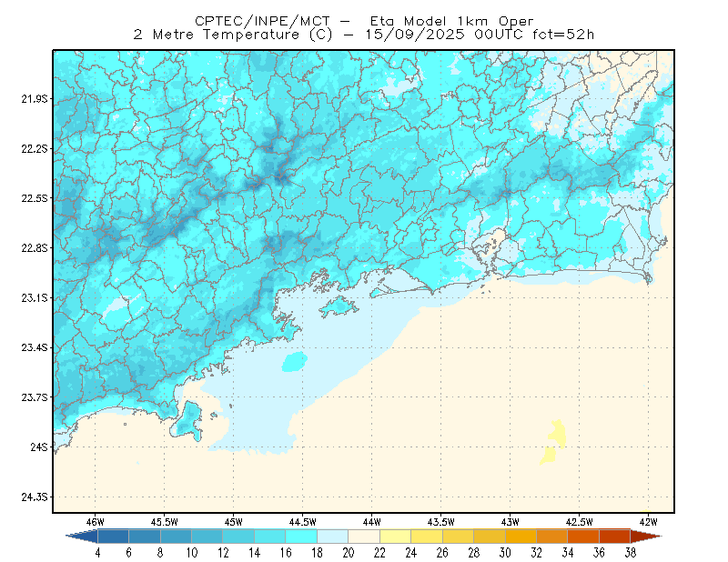
Task: Click the 32–34 °C legend color swatch
Action: pos(552,536)
